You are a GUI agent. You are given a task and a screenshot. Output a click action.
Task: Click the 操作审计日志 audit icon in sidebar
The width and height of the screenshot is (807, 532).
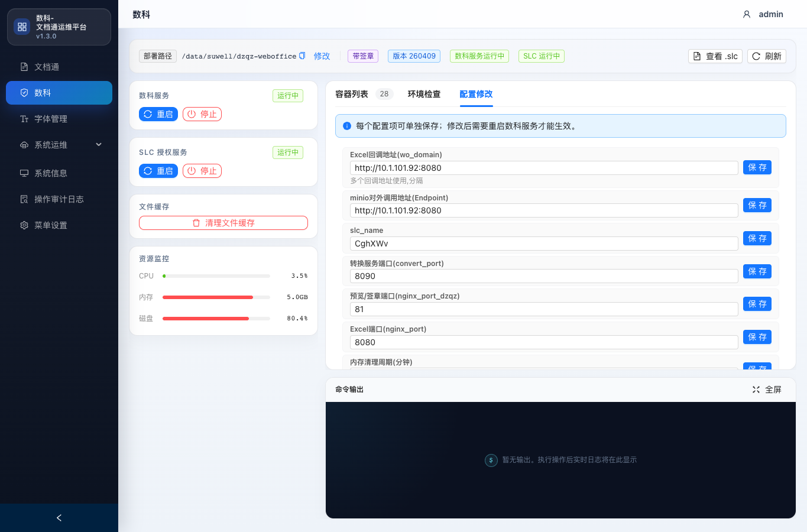click(x=24, y=199)
